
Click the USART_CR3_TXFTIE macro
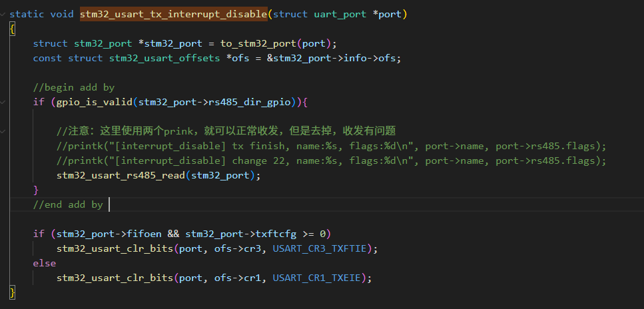coord(320,249)
